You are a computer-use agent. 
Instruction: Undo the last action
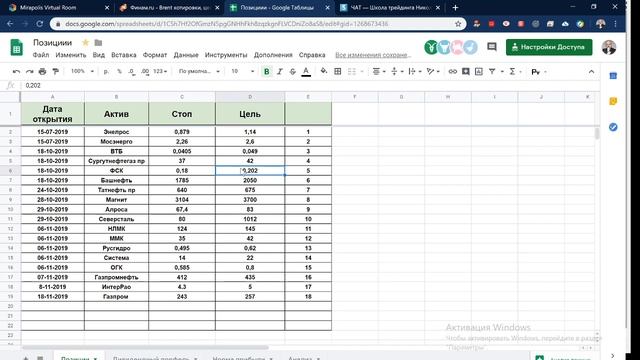tap(16, 71)
